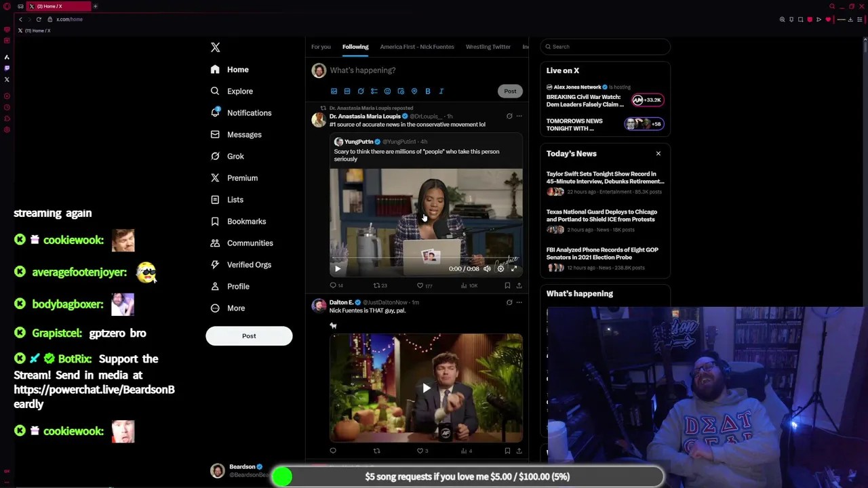The height and width of the screenshot is (488, 868).
Task: Click the X search box
Action: pos(605,47)
